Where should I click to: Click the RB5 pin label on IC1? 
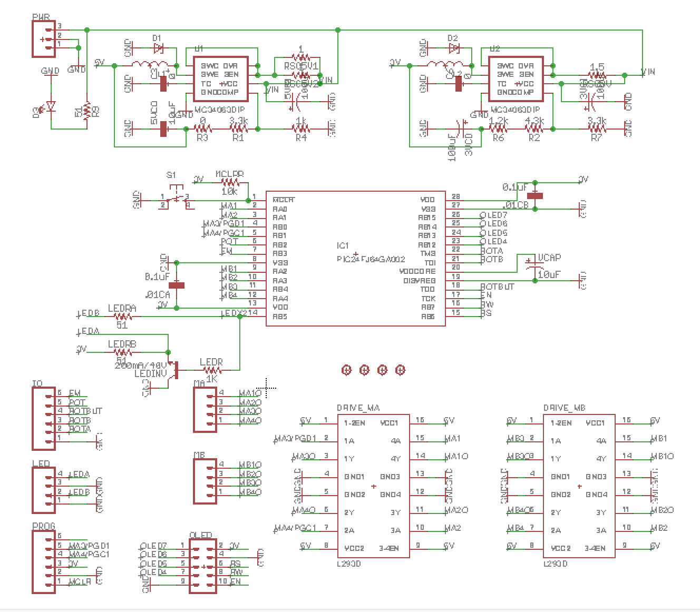[x=280, y=317]
